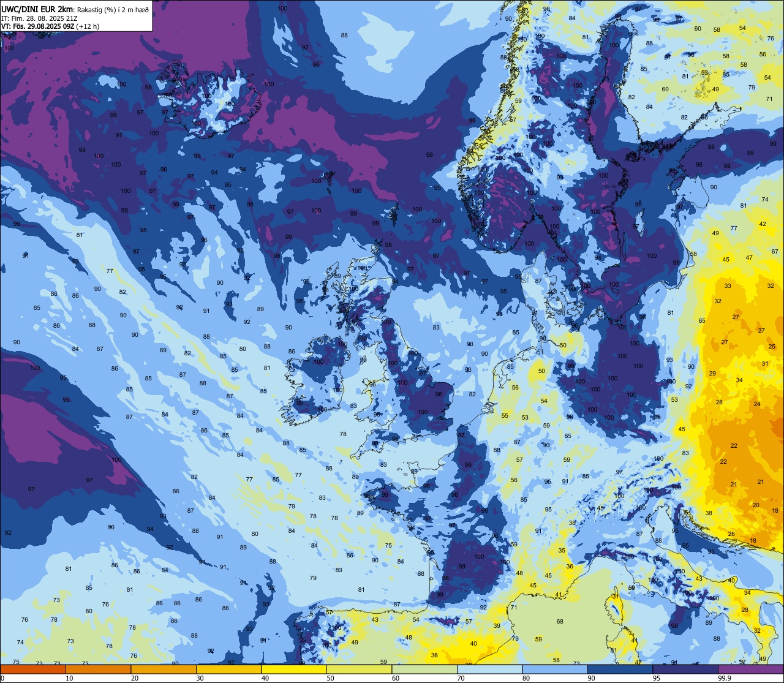Click the '10' tick label on the legend

(69, 678)
